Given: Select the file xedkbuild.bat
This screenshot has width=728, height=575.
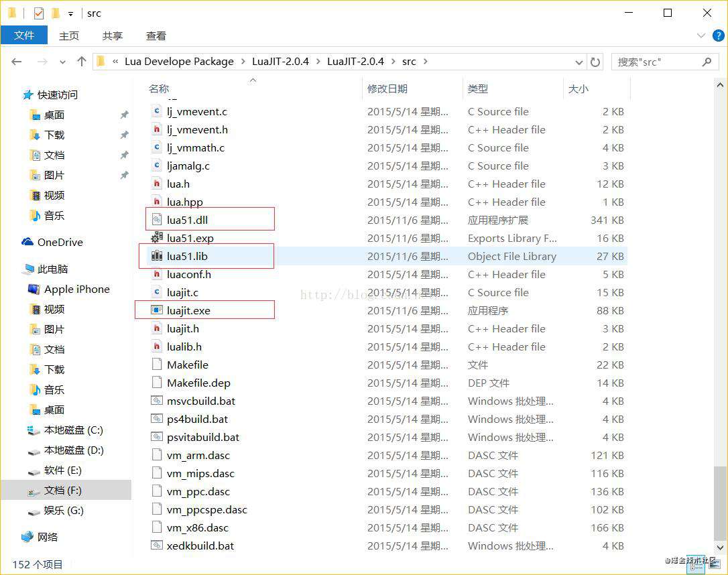Looking at the screenshot, I should point(200,546).
